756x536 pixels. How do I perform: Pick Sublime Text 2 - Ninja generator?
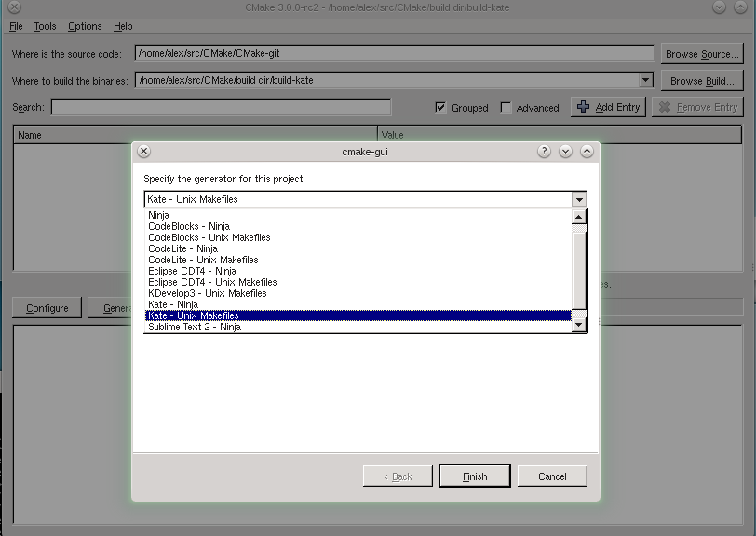pyautogui.click(x=195, y=327)
